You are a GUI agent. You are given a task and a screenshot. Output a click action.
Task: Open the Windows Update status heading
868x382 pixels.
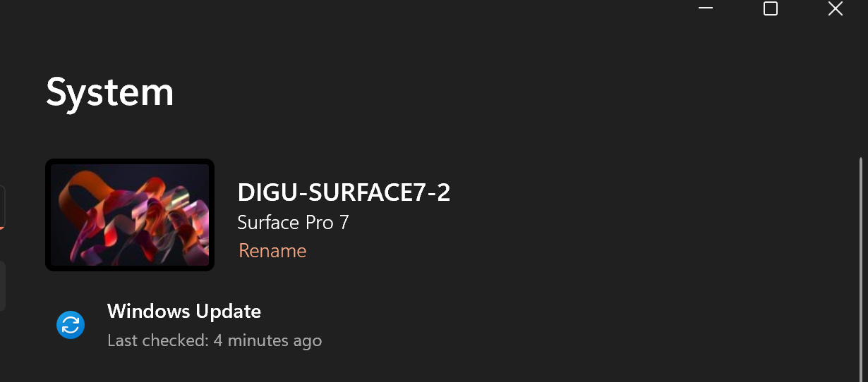point(184,311)
